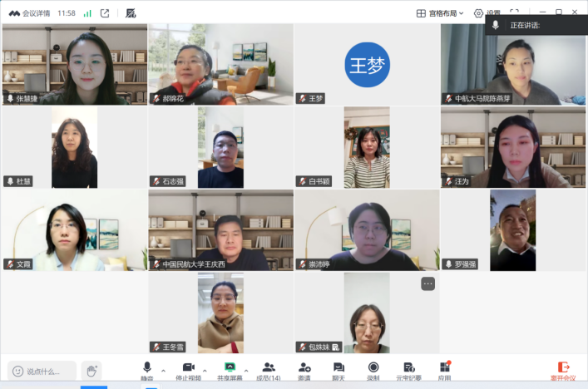The height and width of the screenshot is (389, 588).
Task: Toggle the screen-shield icon in the top bar
Action: pyautogui.click(x=131, y=13)
